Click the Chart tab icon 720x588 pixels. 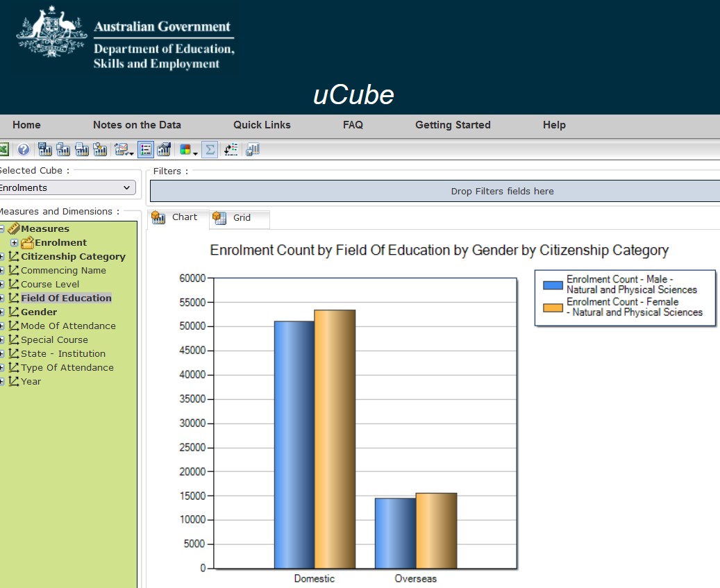point(158,217)
